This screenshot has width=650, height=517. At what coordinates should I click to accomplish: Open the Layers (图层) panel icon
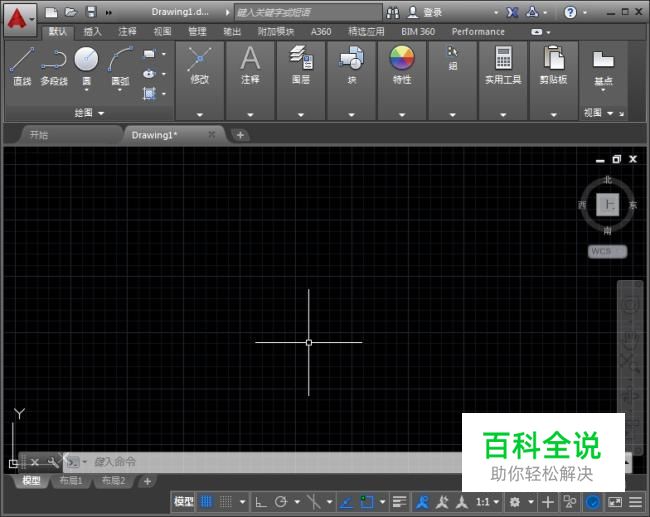coord(301,65)
